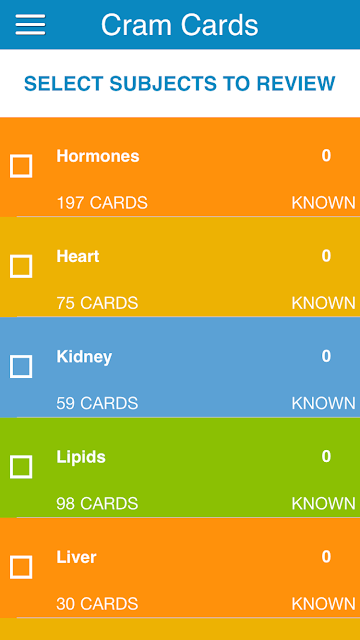
Task: Open the hamburger menu icon
Action: tap(30, 24)
